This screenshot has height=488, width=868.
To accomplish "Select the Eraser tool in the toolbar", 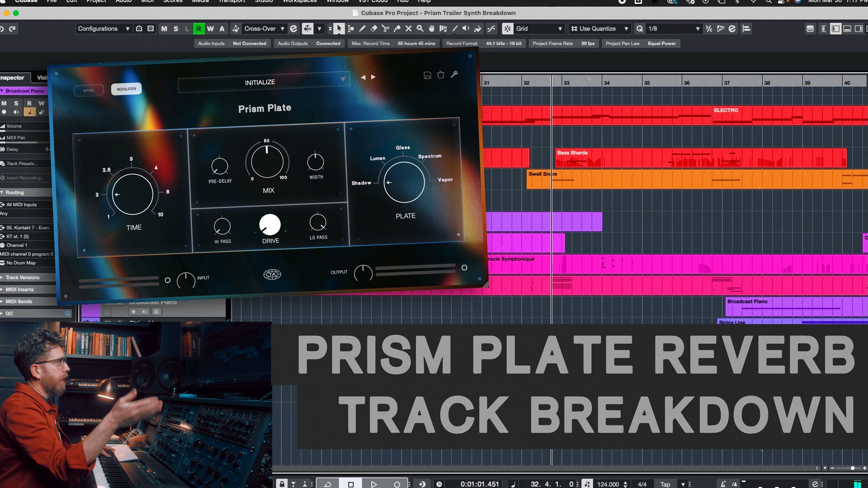I will (x=374, y=28).
